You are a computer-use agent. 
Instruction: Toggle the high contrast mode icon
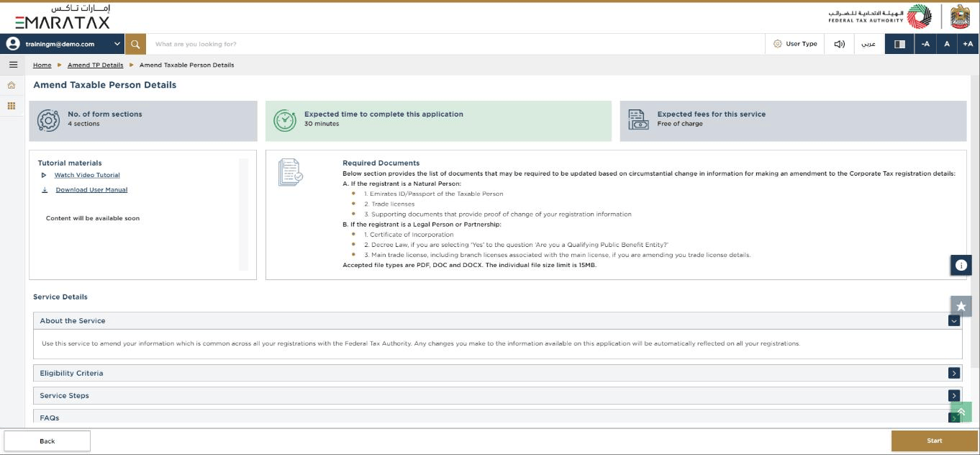click(899, 44)
